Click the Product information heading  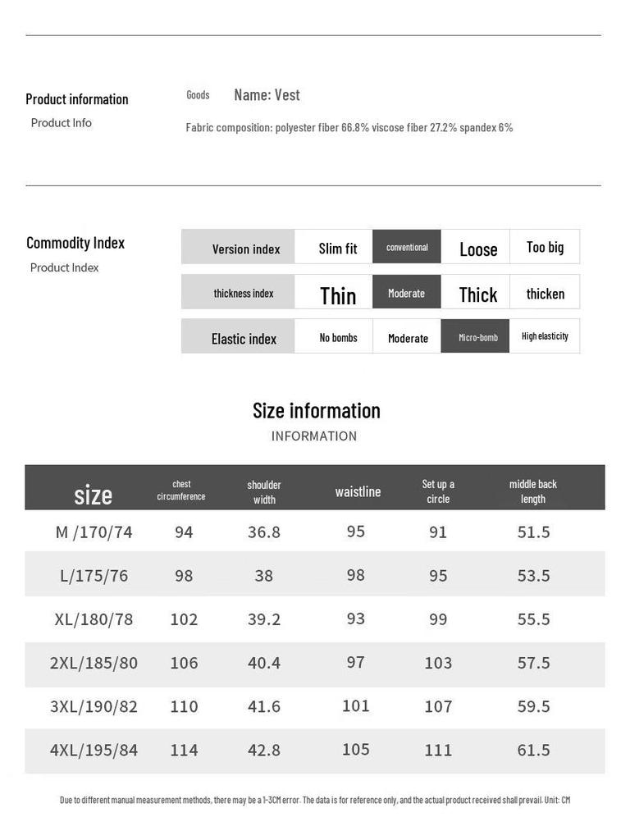coord(76,99)
